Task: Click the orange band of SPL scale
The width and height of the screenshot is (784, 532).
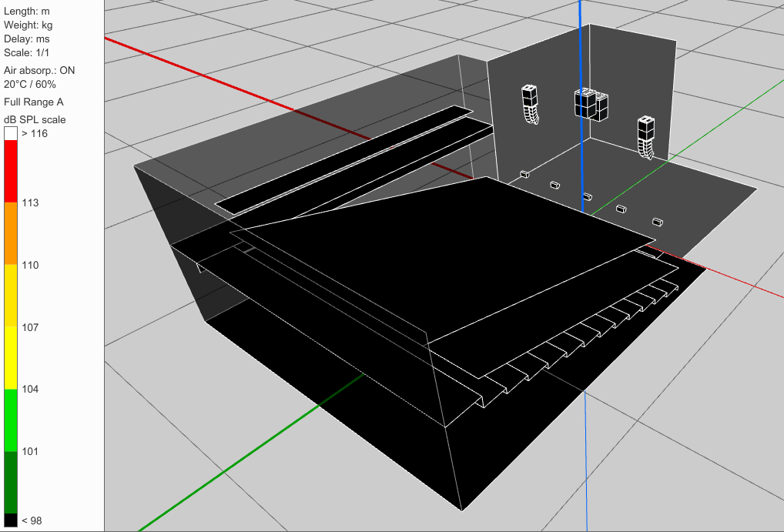Action: click(x=11, y=233)
